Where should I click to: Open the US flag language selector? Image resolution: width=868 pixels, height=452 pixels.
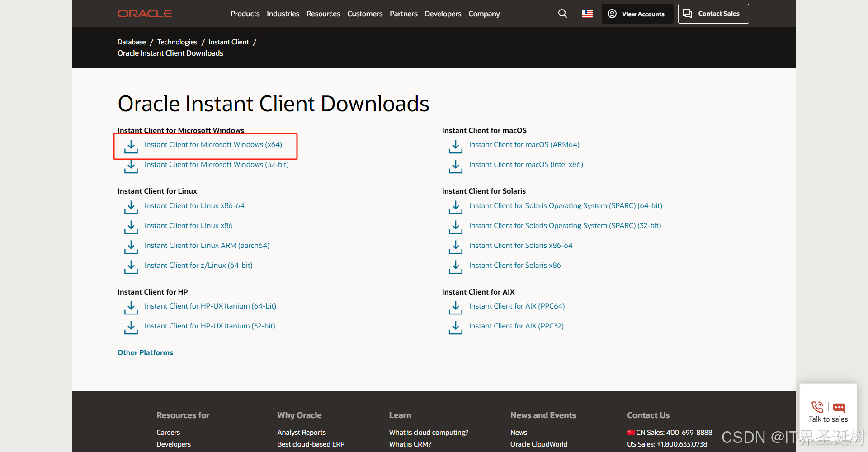point(587,14)
